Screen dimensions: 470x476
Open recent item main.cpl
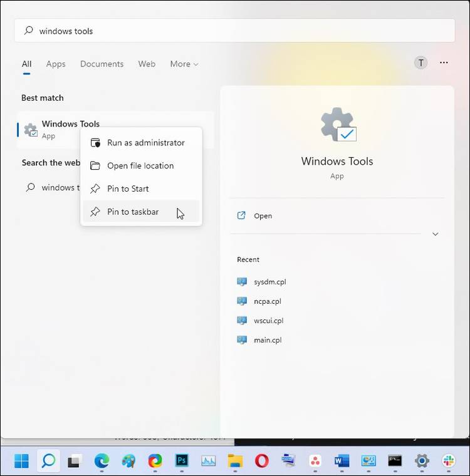268,340
